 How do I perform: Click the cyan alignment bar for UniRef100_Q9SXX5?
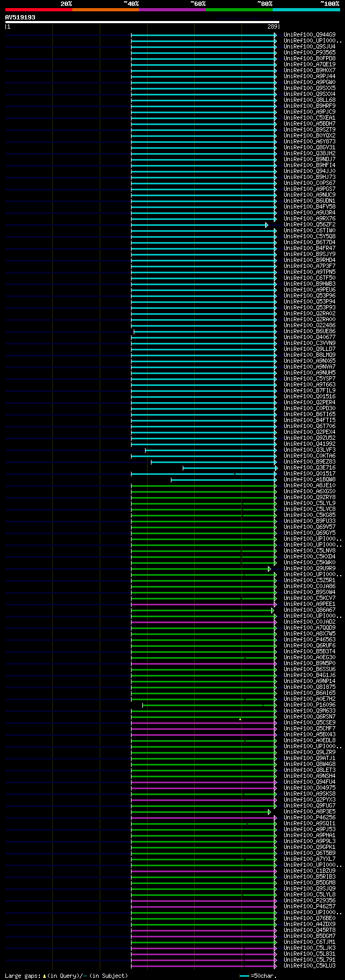[x=203, y=88]
